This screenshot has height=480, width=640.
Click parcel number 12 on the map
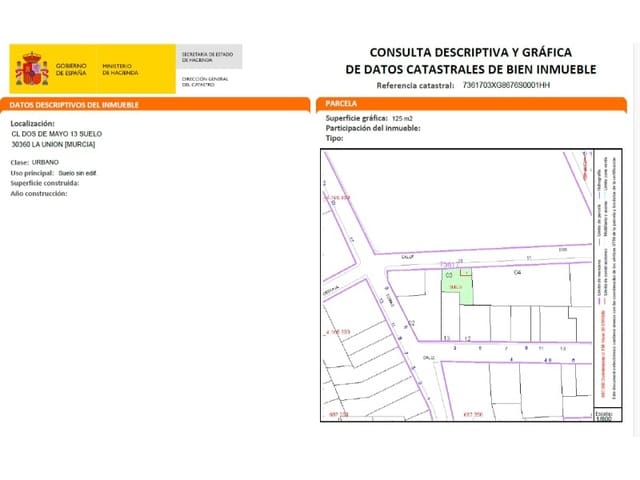point(468,339)
